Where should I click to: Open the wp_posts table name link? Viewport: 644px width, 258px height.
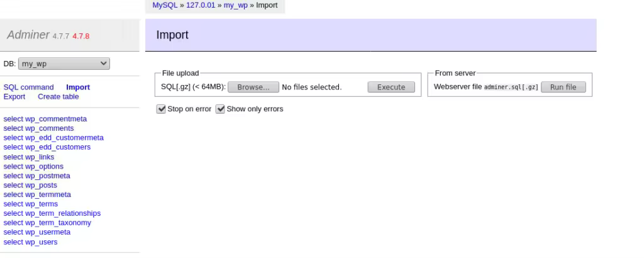tap(41, 185)
